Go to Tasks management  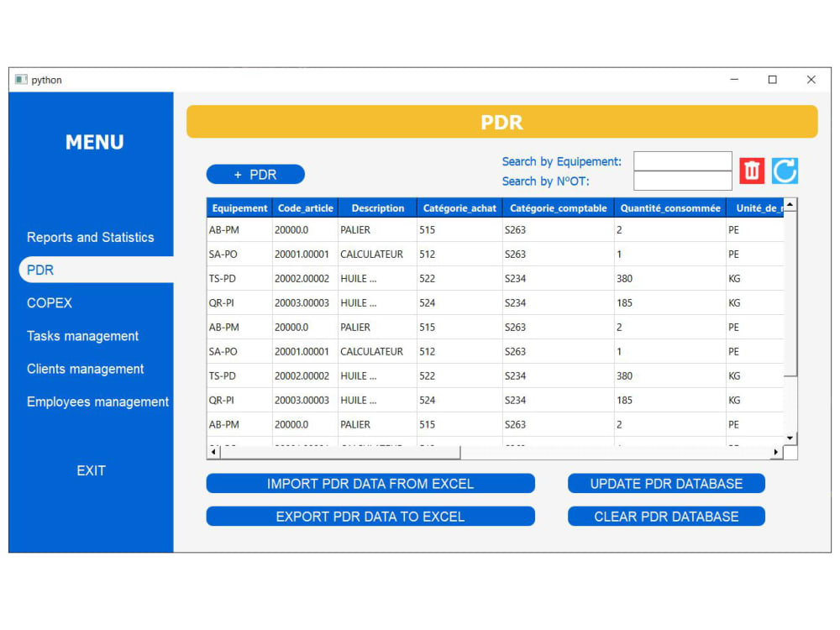[x=82, y=336]
